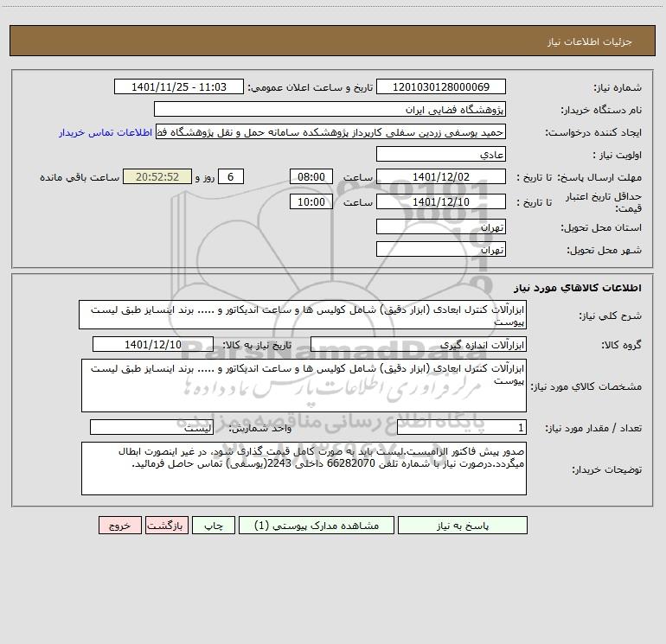
Task: Click the تاریخ و ساعت اعلان عمومی label
Action: [311, 87]
